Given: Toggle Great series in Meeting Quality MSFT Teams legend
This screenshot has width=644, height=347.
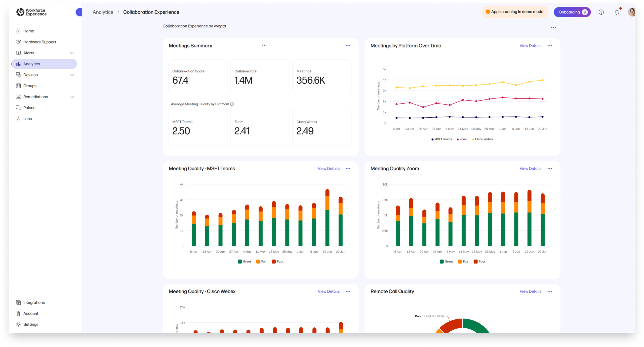Looking at the screenshot, I should [244, 261].
